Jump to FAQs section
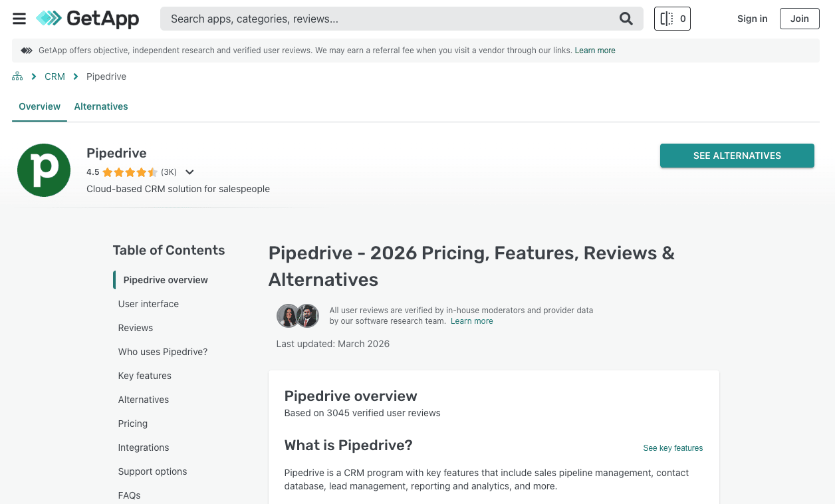This screenshot has height=504, width=835. [x=130, y=495]
